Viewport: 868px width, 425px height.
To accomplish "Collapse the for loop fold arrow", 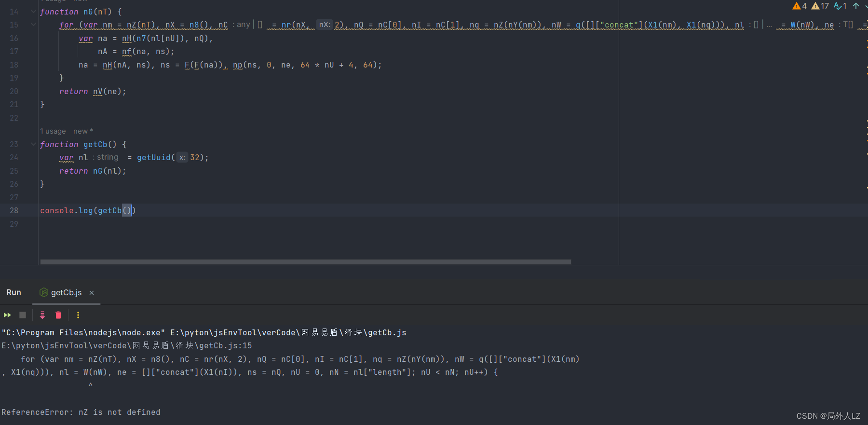I will (33, 25).
